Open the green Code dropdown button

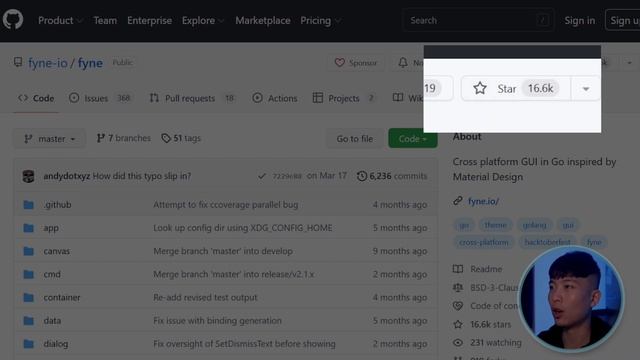click(x=413, y=139)
